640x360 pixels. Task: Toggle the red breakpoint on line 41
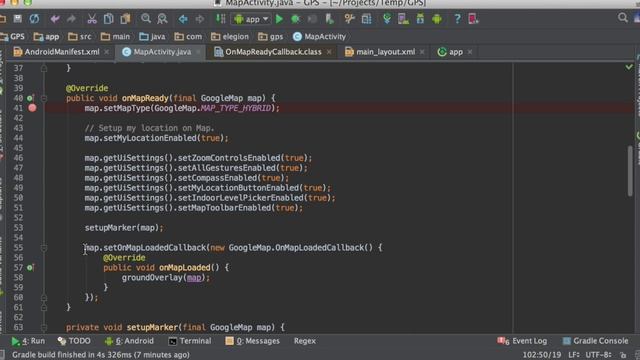pyautogui.click(x=32, y=108)
